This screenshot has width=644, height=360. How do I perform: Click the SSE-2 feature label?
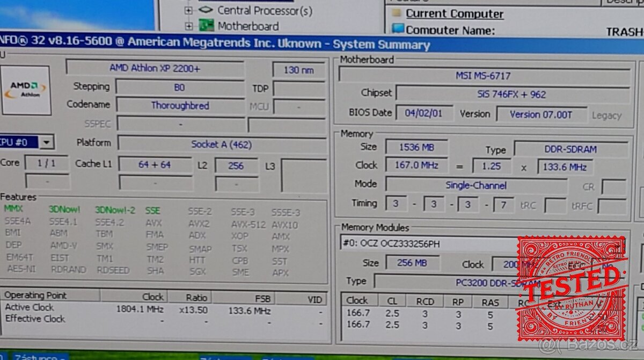(200, 211)
